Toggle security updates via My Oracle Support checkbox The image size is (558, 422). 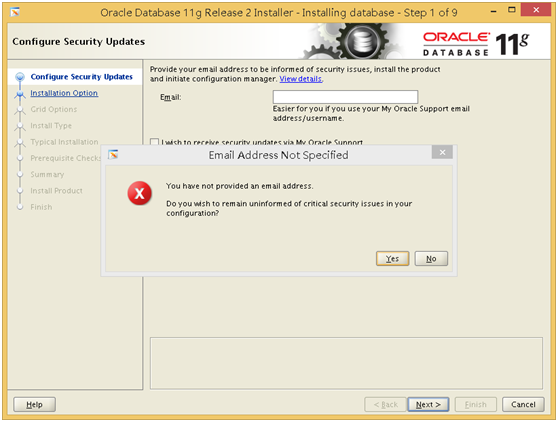[154, 142]
